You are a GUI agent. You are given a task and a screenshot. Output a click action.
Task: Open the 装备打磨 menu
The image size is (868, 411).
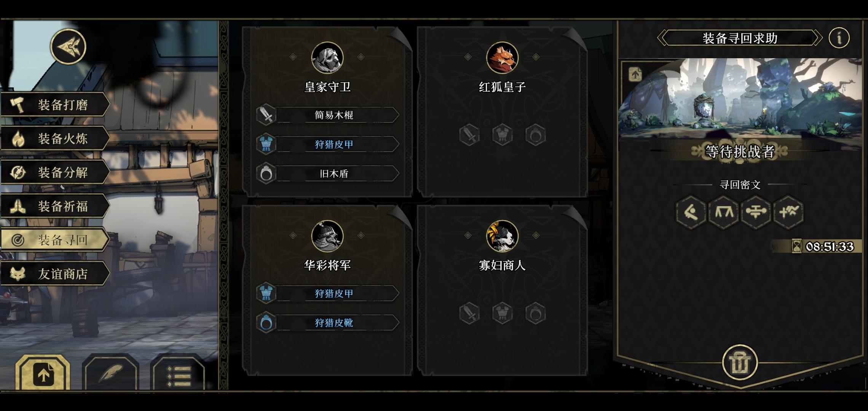click(x=55, y=105)
